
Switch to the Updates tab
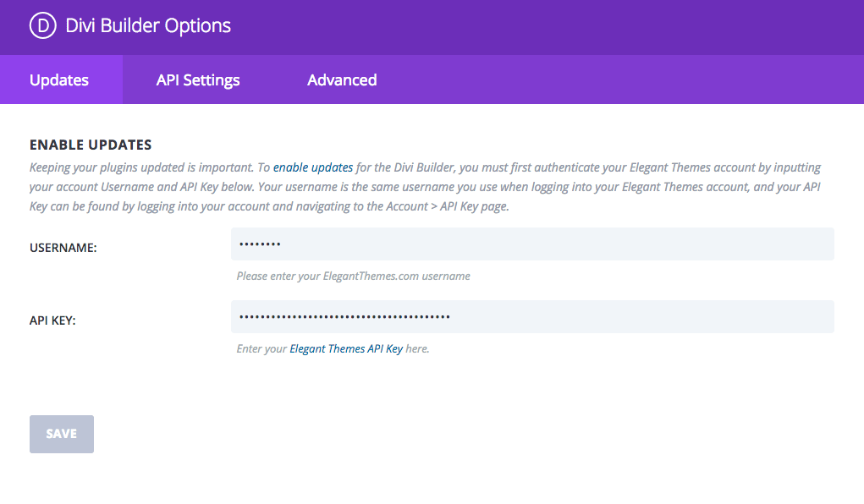click(x=61, y=79)
